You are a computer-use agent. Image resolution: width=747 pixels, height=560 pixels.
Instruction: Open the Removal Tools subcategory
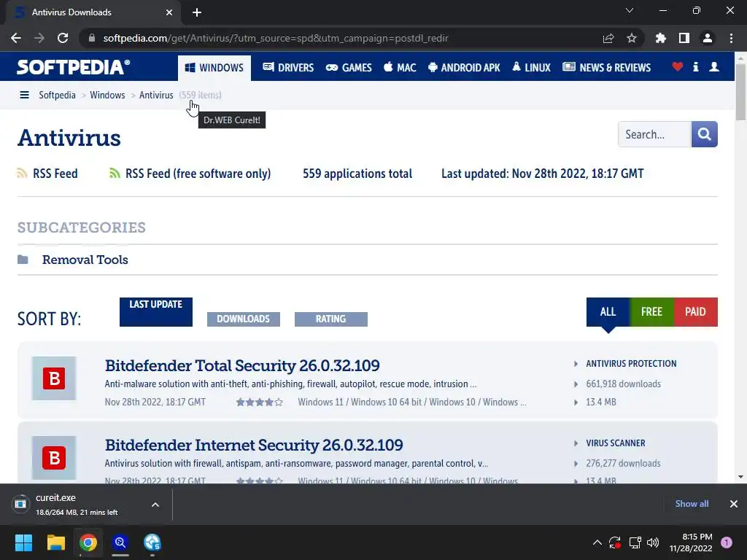coord(85,260)
